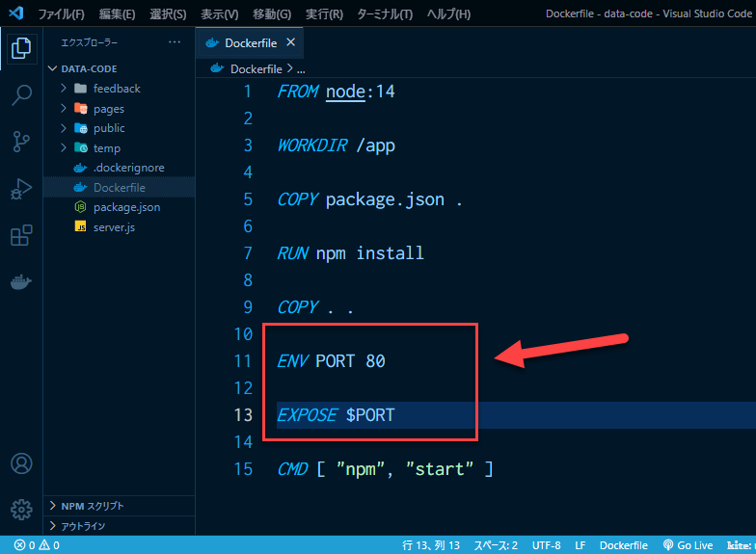Open the breadcrumb chevron after Dockerfile
This screenshot has width=756, height=554.
289,68
